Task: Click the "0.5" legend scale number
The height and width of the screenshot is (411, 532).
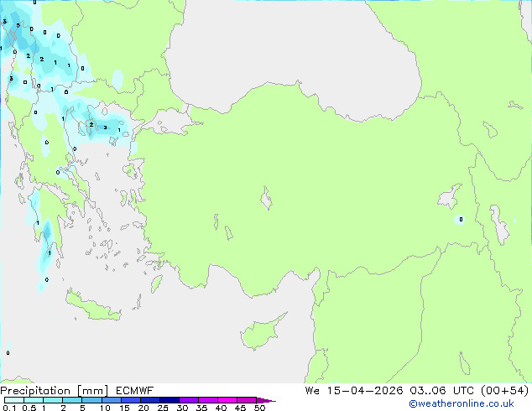Action: (x=29, y=408)
